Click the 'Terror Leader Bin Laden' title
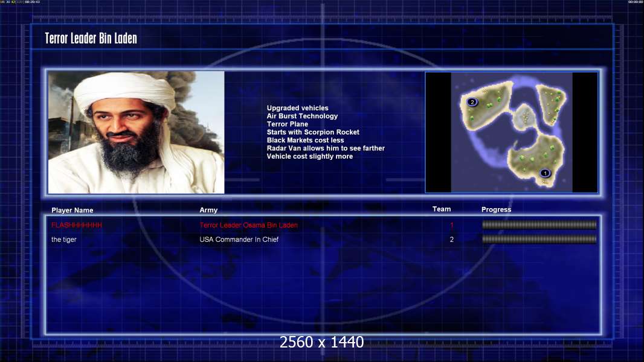Viewport: 644px width, 362px height. (91, 38)
